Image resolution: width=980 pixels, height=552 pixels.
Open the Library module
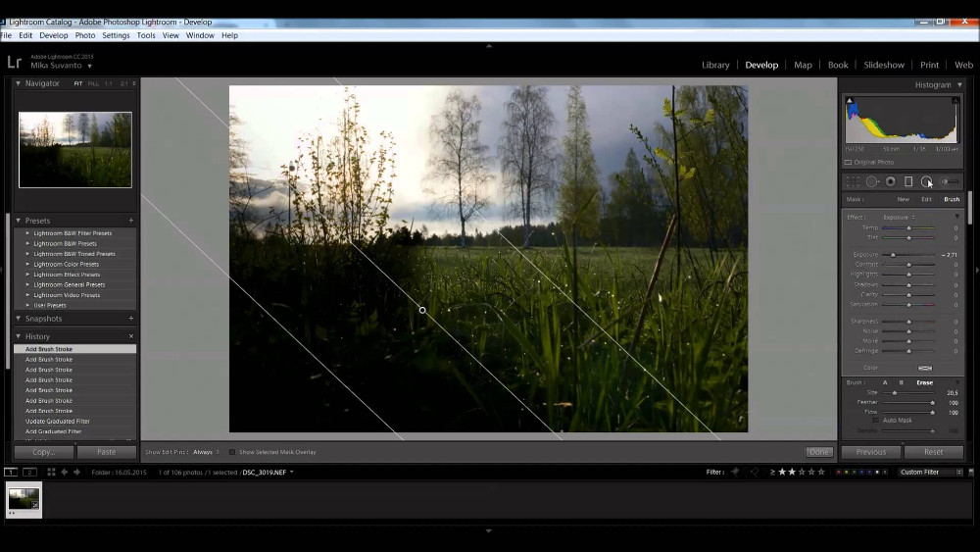[x=715, y=65]
